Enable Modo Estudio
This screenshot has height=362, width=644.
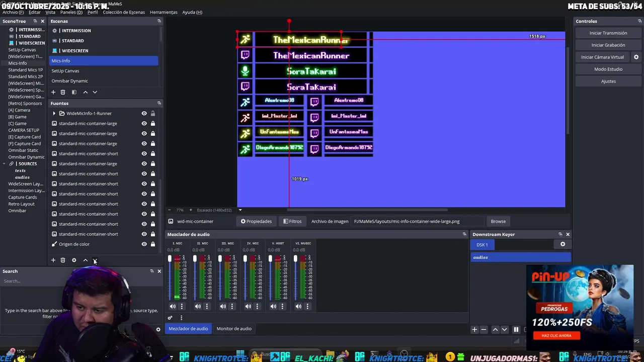tap(608, 69)
